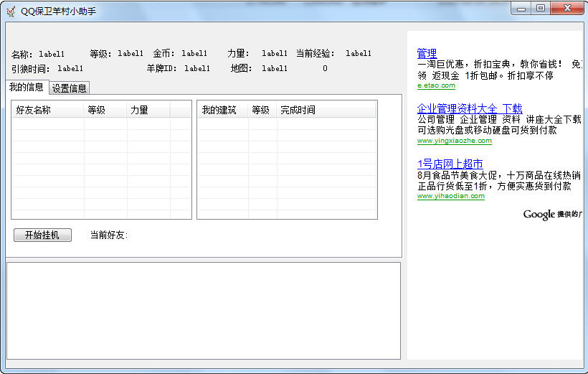This screenshot has width=588, height=374.
Task: Click the building list 等级 column header
Action: [x=262, y=110]
